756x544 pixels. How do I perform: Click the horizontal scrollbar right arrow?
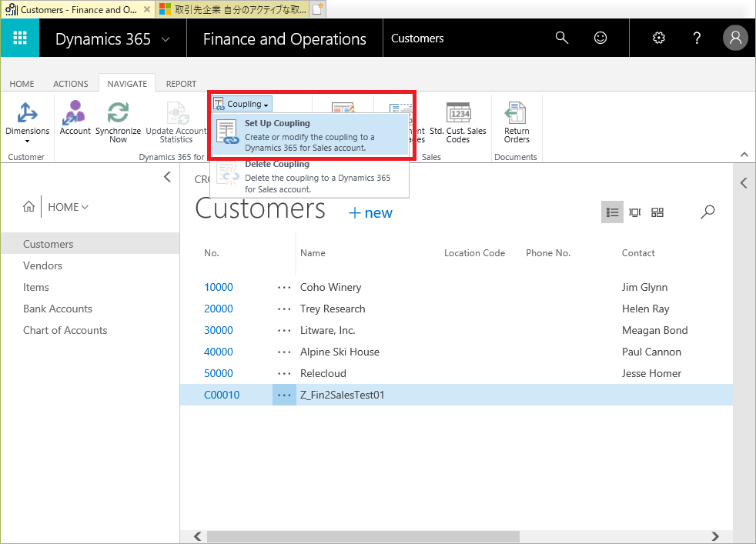click(715, 536)
